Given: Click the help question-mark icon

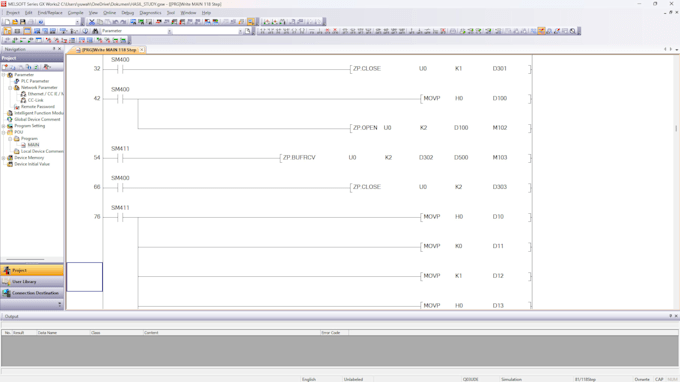Looking at the screenshot, I should [41, 22].
